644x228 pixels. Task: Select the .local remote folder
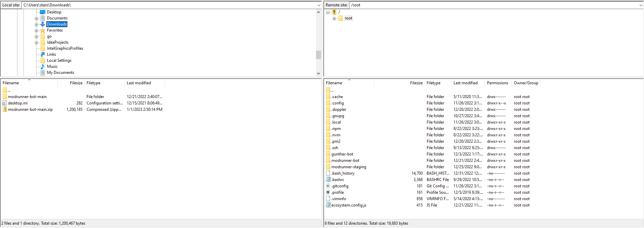pos(336,122)
